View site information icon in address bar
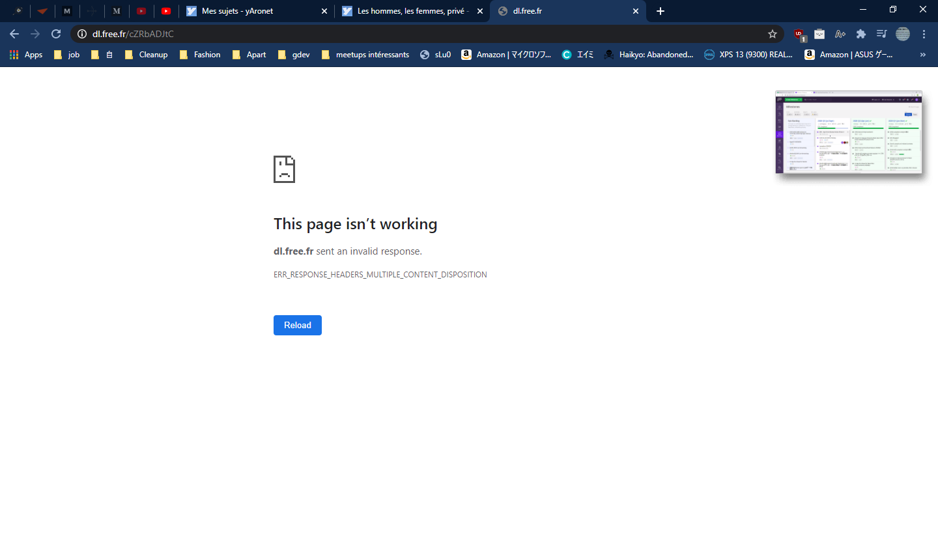938x560 pixels. pos(82,34)
